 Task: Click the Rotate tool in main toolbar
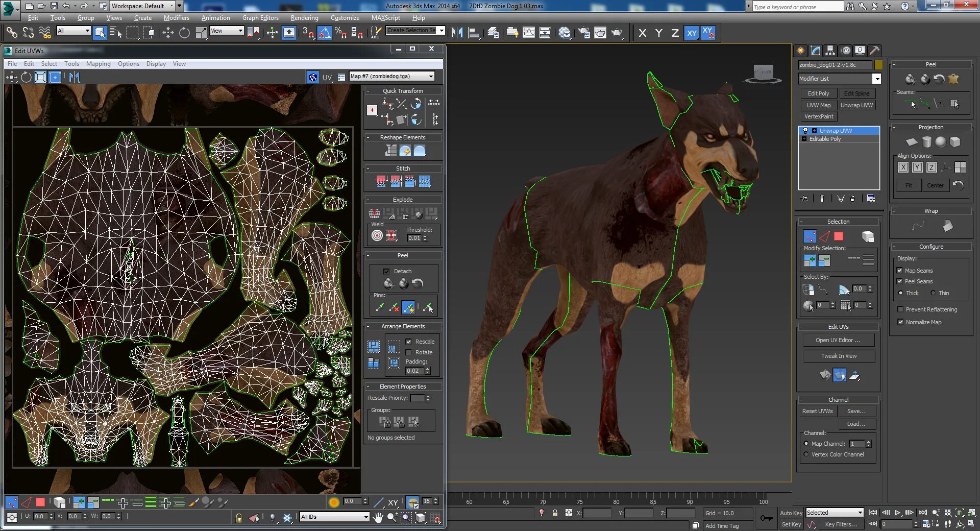pyautogui.click(x=184, y=33)
